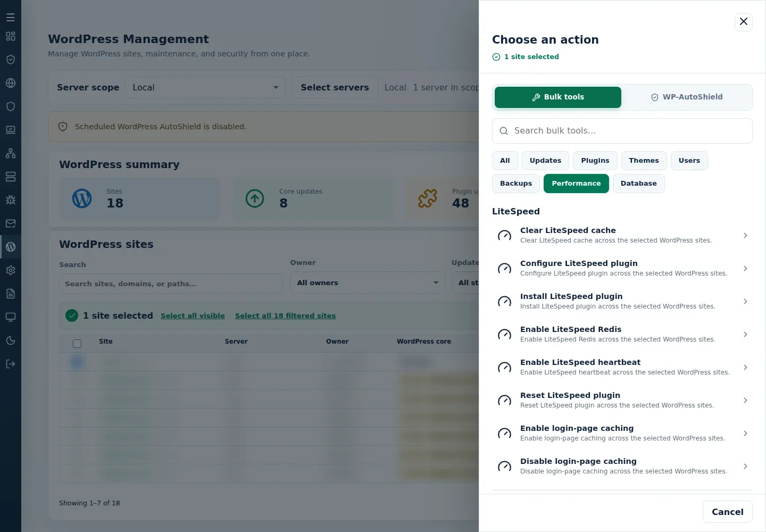Click the Core updates arrow icon

coord(255,198)
